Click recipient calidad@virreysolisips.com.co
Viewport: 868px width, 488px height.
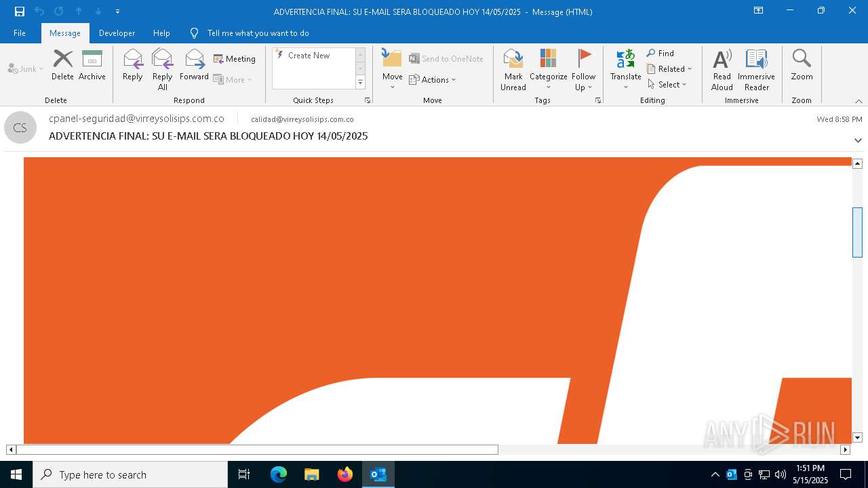(302, 119)
